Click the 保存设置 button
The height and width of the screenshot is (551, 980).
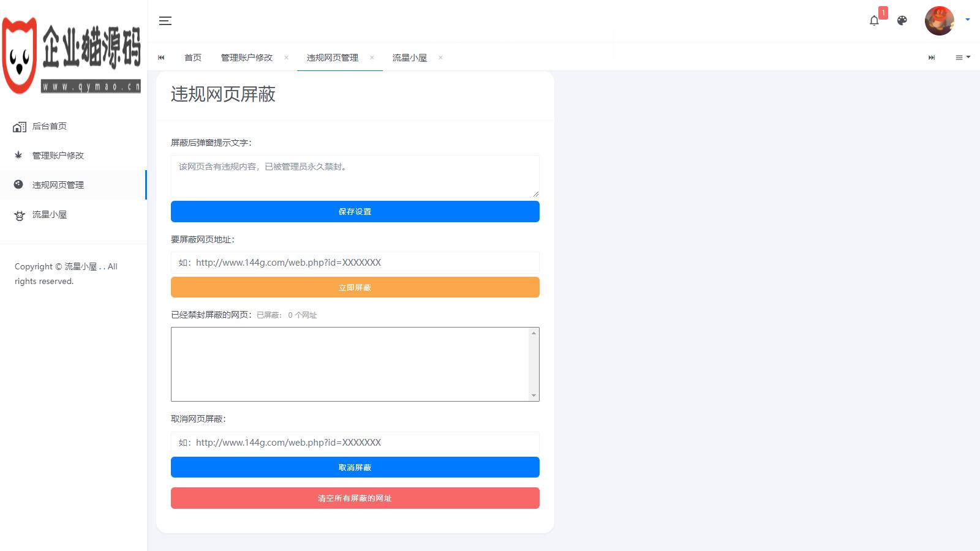(355, 212)
